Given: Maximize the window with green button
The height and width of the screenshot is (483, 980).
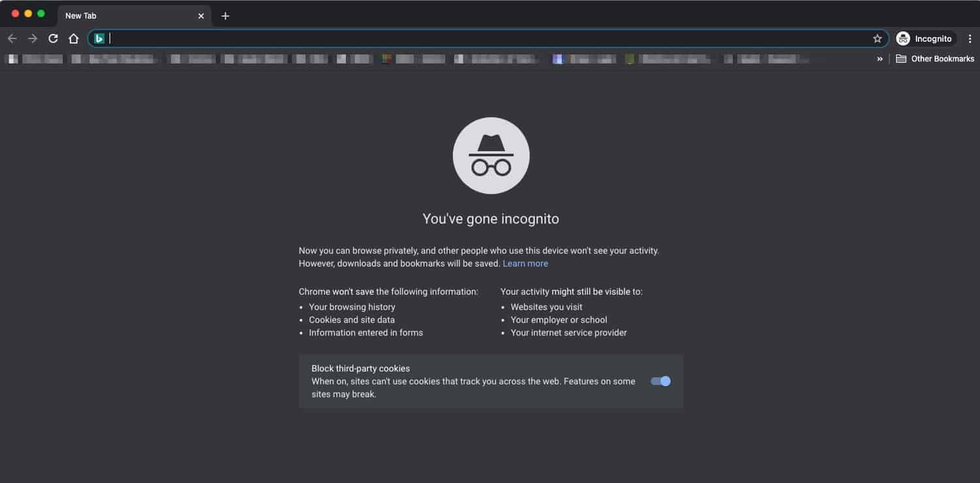Looking at the screenshot, I should coord(41,14).
